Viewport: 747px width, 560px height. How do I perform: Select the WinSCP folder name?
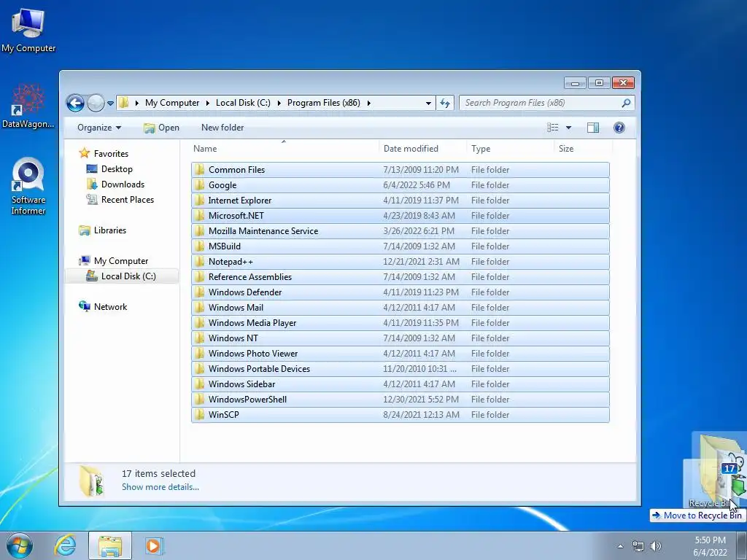(x=223, y=415)
